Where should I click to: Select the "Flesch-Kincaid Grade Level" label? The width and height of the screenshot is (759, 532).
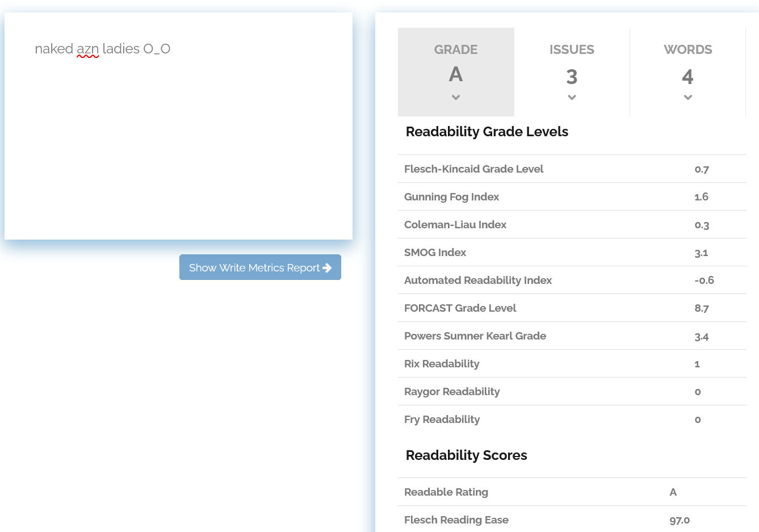click(x=473, y=169)
